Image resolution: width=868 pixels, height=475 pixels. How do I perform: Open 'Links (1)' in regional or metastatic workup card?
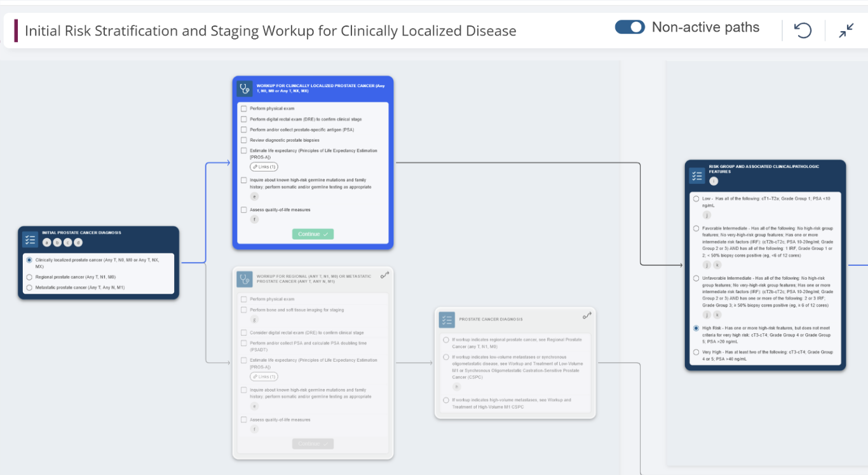(264, 376)
